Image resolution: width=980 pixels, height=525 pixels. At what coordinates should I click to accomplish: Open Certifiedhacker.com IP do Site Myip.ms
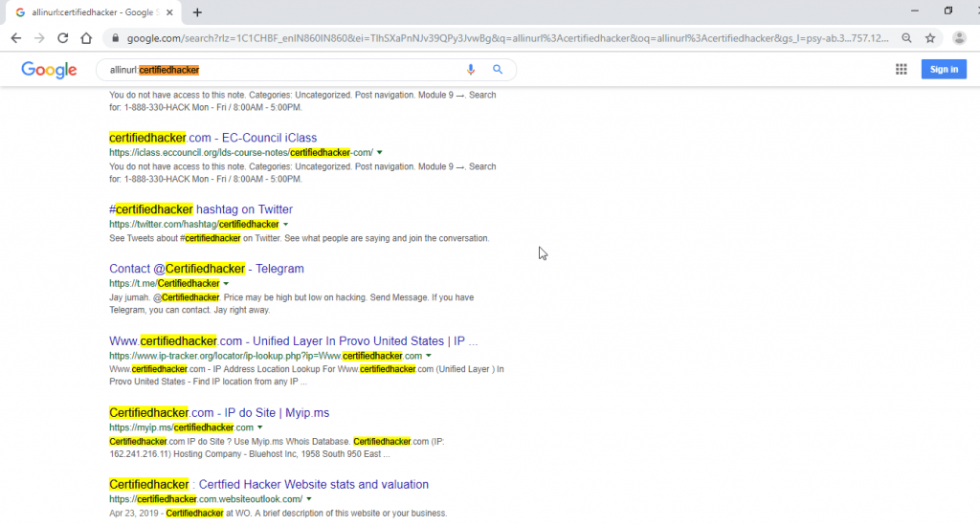219,412
